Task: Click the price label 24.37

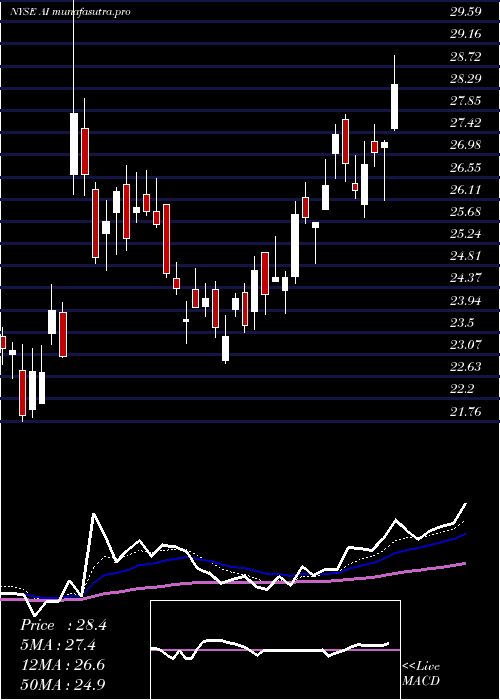Action: [x=466, y=278]
